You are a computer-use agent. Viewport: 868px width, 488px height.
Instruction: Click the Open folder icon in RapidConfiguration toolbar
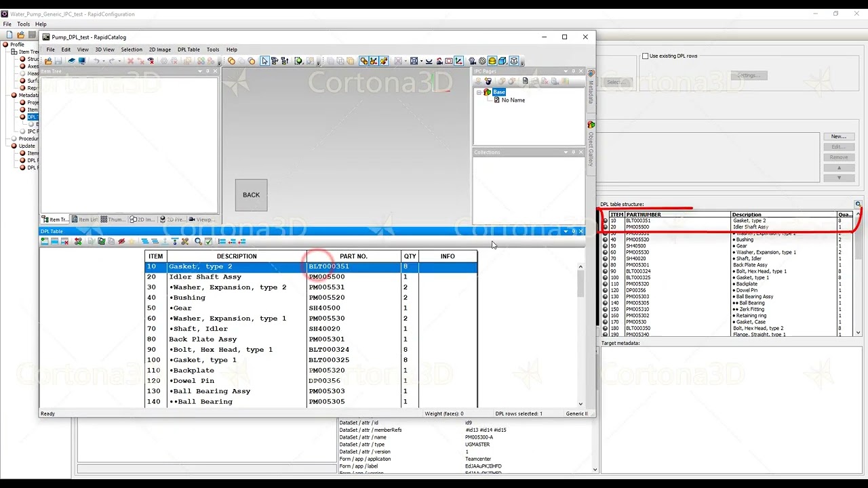coord(21,35)
